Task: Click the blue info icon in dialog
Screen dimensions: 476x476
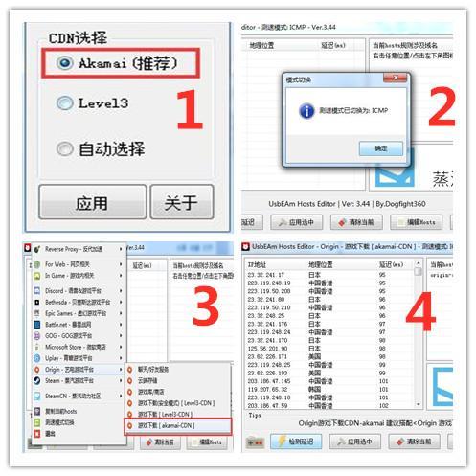Action: click(x=306, y=111)
